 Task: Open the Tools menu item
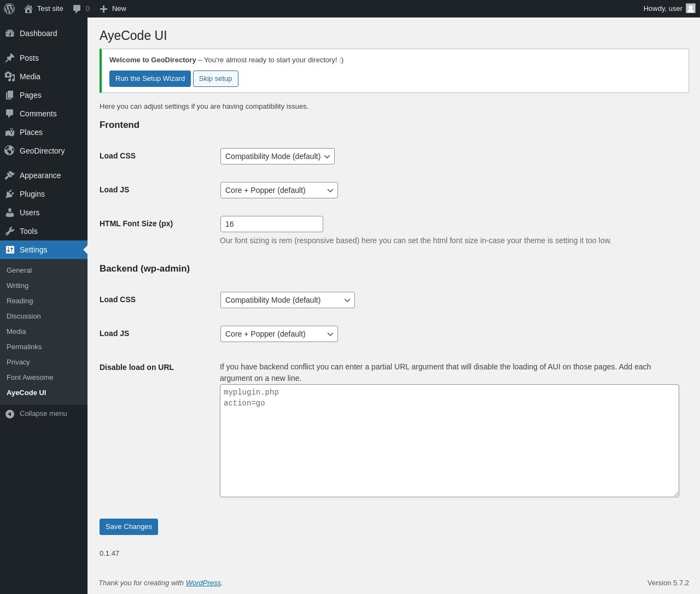(44, 231)
